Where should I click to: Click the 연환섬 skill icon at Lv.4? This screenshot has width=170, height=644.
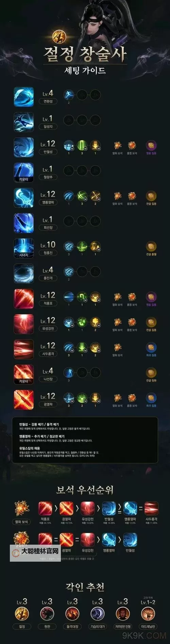(24, 97)
